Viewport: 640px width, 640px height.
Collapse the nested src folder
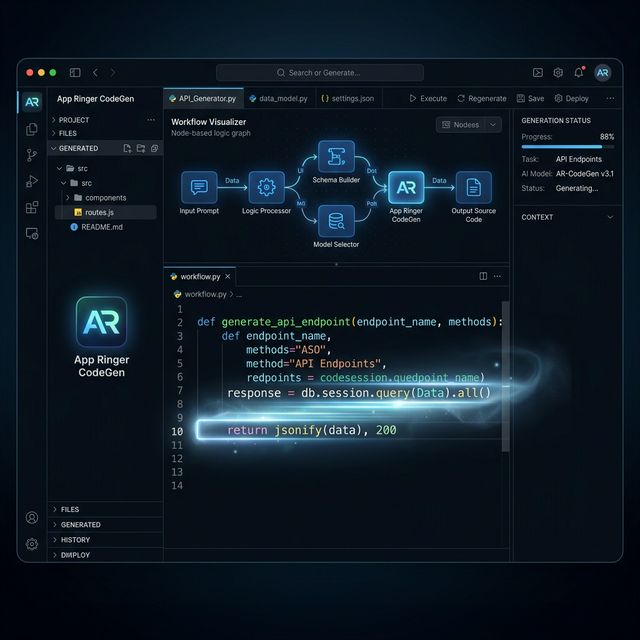pos(76,183)
